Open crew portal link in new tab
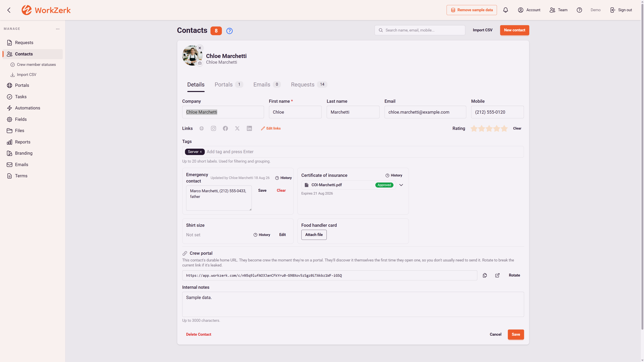 (497, 275)
